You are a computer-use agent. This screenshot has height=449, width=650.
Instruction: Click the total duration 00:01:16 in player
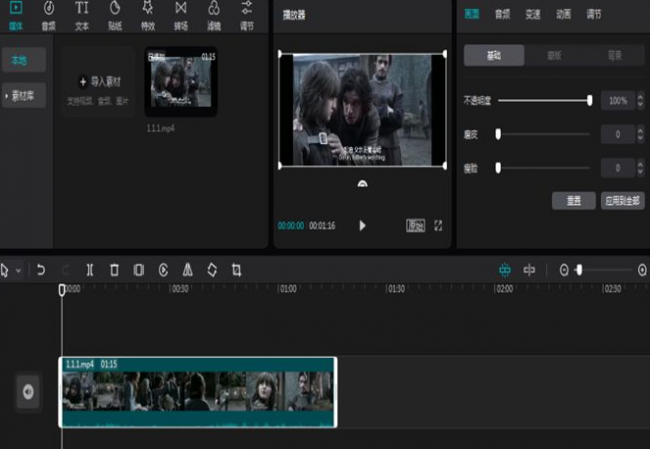[x=322, y=226]
